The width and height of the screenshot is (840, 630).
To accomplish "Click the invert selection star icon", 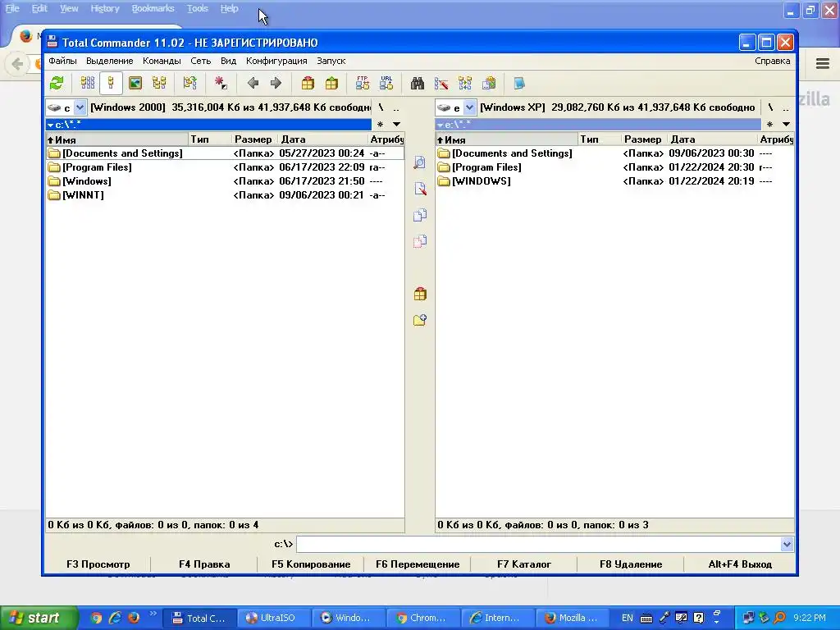I will coord(220,83).
